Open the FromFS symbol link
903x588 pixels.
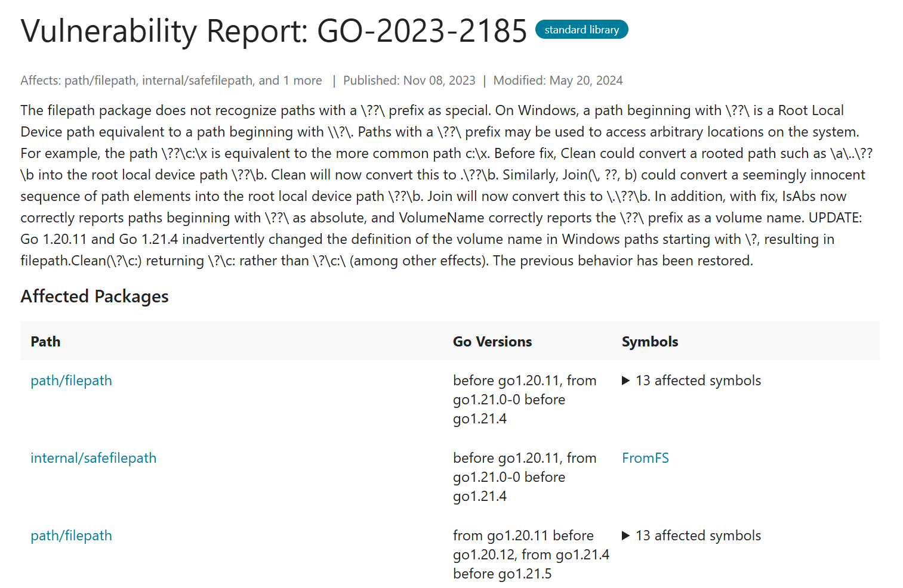(645, 458)
